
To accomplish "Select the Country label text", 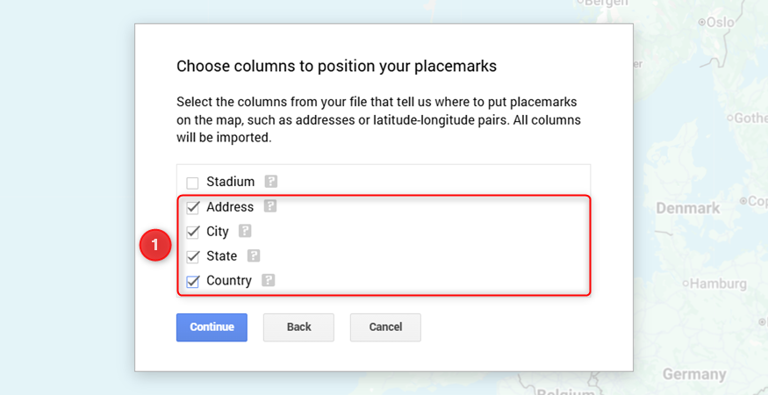I will click(229, 281).
